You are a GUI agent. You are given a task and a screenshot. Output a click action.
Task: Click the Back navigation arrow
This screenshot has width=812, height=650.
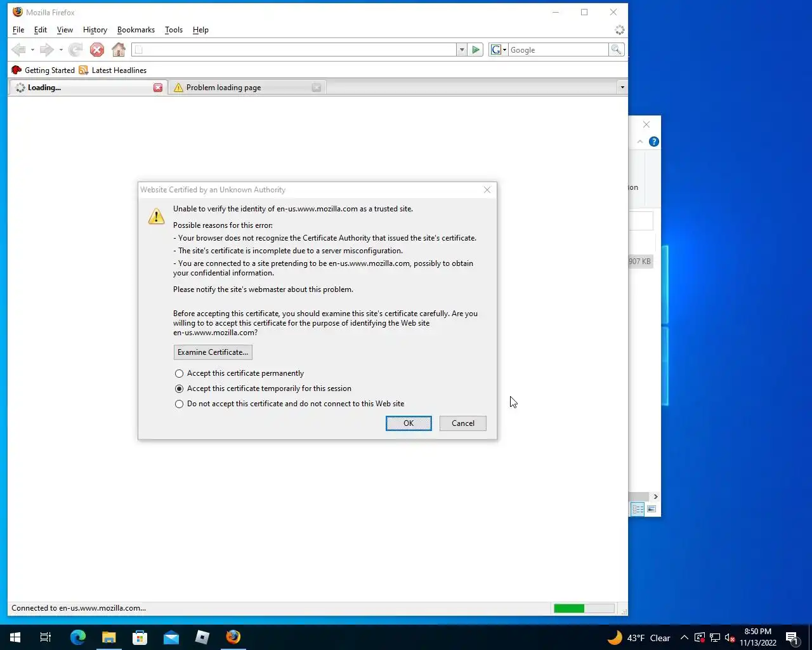point(18,50)
